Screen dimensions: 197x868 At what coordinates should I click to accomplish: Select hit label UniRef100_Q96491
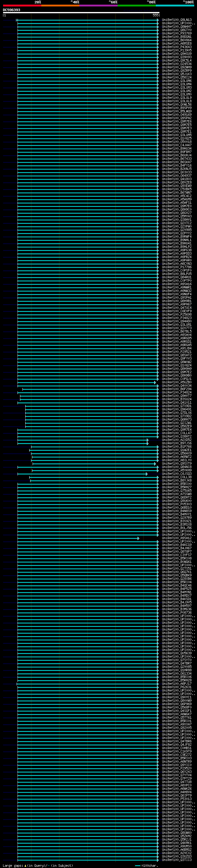pyautogui.click(x=176, y=410)
